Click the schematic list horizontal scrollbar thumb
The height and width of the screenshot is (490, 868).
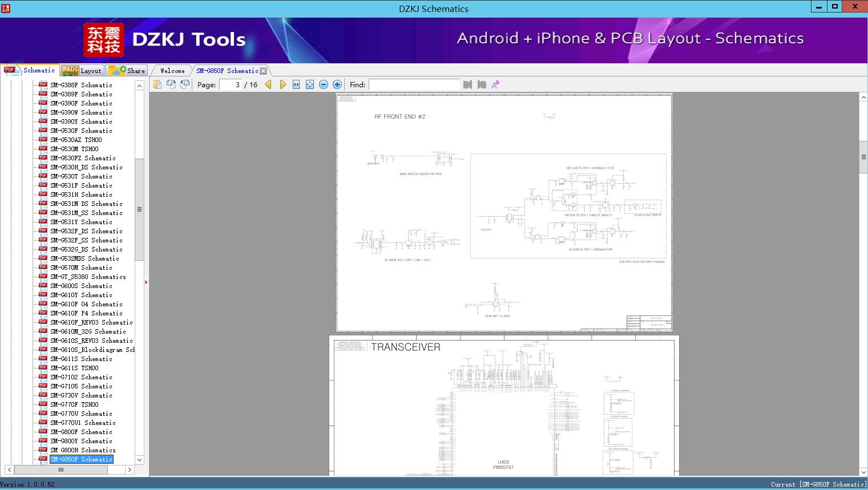tap(61, 469)
